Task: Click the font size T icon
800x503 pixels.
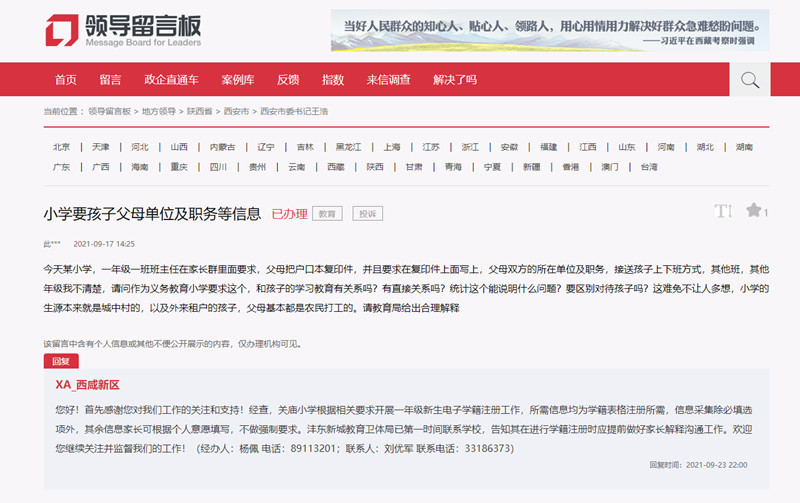Action: [724, 211]
